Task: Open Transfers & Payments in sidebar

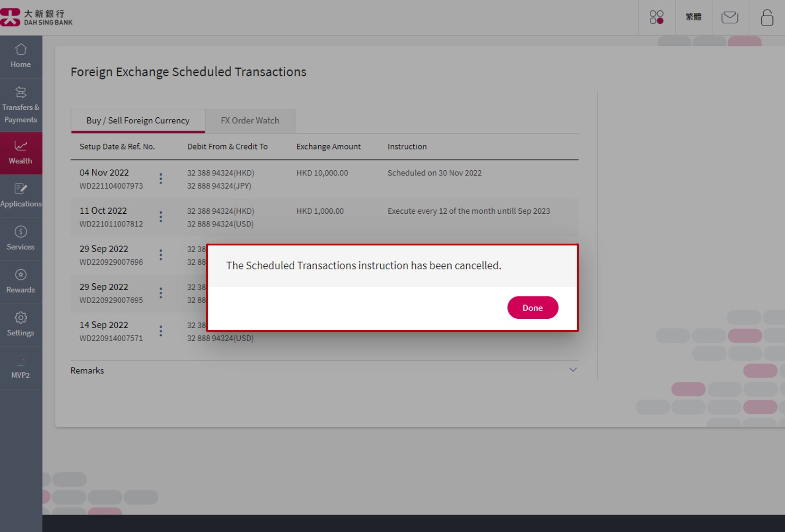Action: [x=21, y=105]
